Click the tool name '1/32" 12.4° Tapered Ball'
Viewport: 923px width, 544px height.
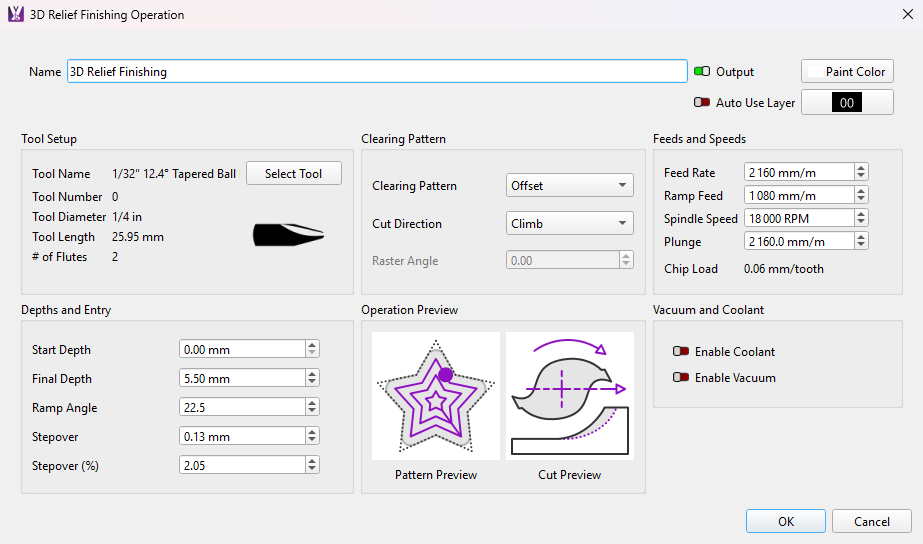(x=174, y=174)
